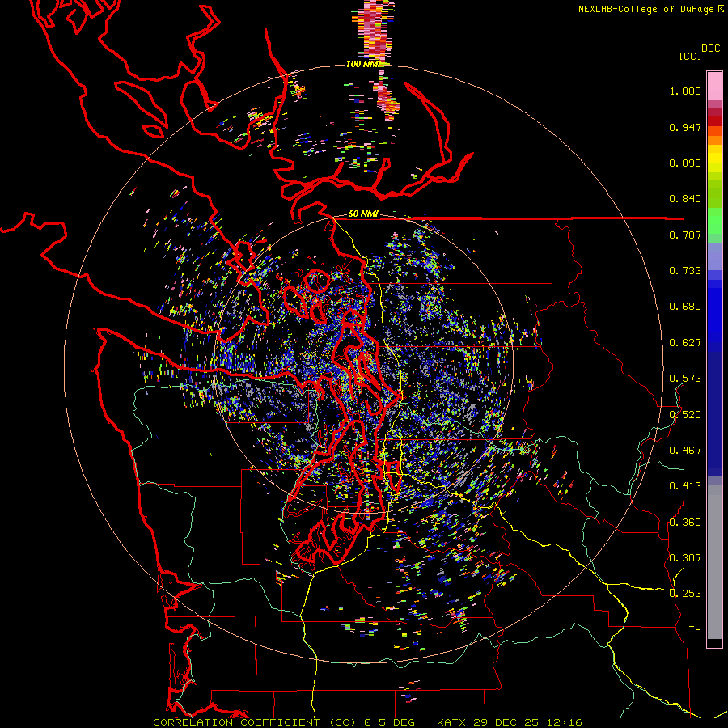Click the 0.627 scale value
Screen dimensions: 728x728
coord(685,343)
